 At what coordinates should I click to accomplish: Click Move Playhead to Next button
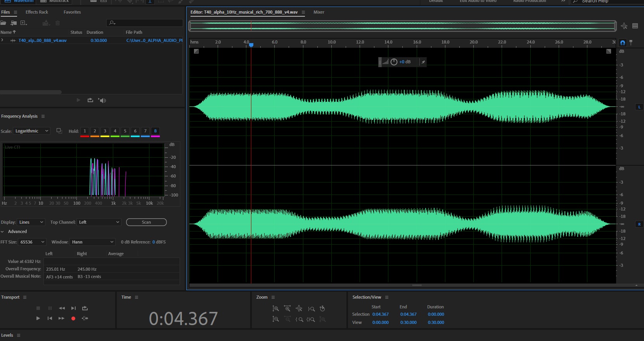(73, 308)
